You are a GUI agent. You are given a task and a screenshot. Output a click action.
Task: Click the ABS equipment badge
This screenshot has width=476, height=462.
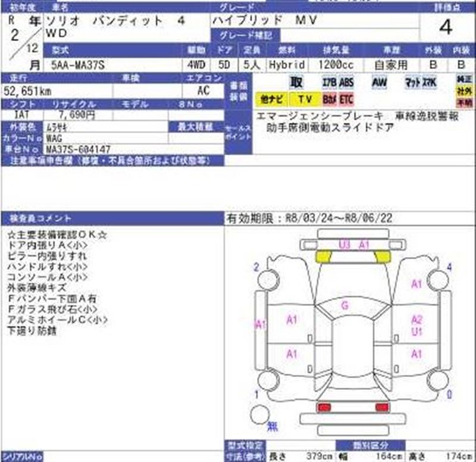tap(346, 82)
